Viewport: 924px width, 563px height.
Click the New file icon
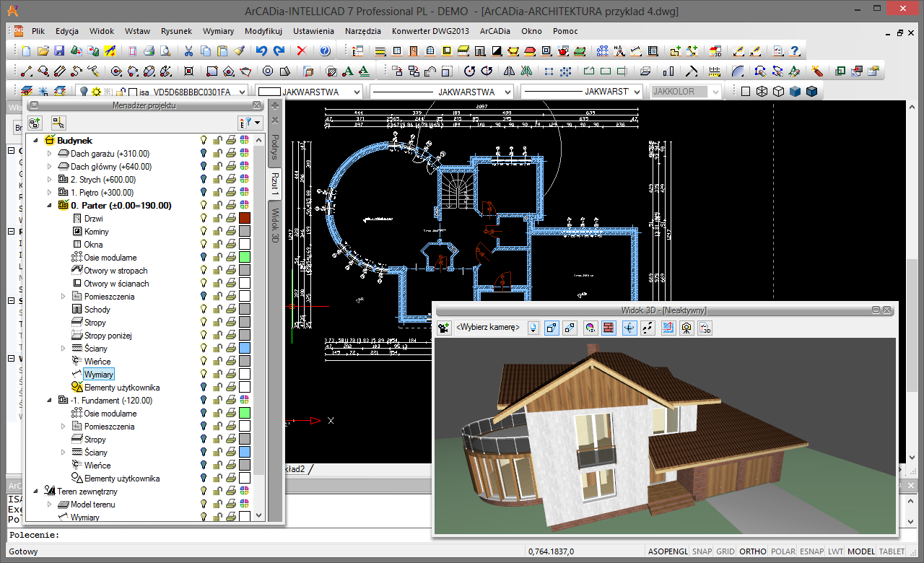pyautogui.click(x=26, y=51)
